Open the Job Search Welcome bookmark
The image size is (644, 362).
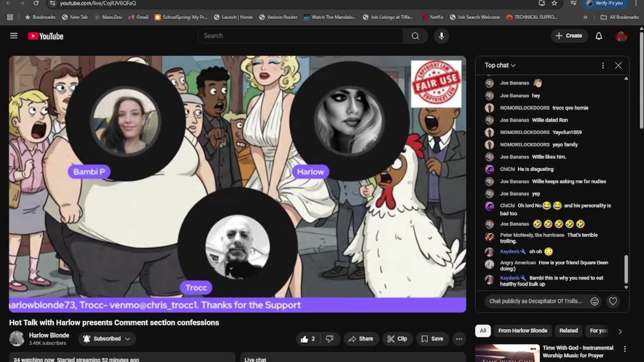coord(475,17)
